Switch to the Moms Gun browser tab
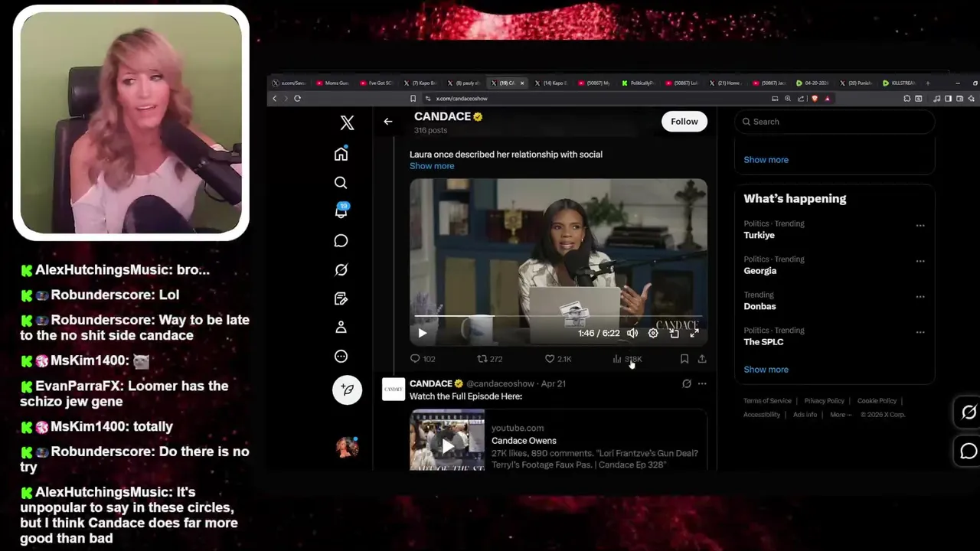This screenshot has height=551, width=980. pyautogui.click(x=334, y=83)
